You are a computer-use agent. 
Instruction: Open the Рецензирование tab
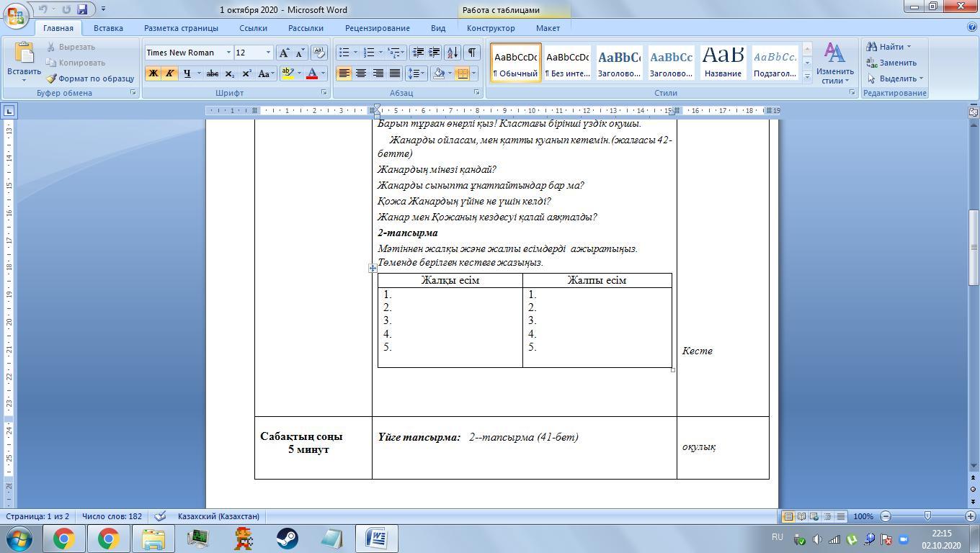click(377, 28)
